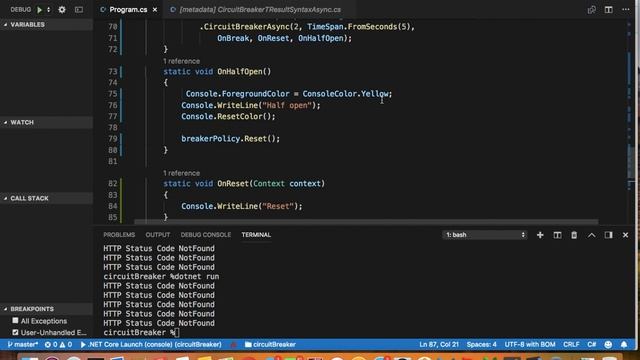The image size is (640, 360).
Task: Open launch.json via the gear icon
Action: pos(62,9)
